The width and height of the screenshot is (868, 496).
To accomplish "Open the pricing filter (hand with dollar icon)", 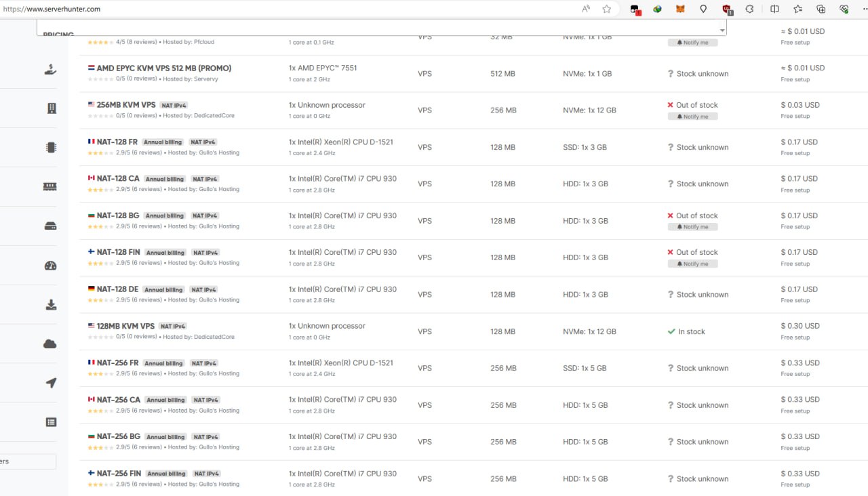I will 51,69.
